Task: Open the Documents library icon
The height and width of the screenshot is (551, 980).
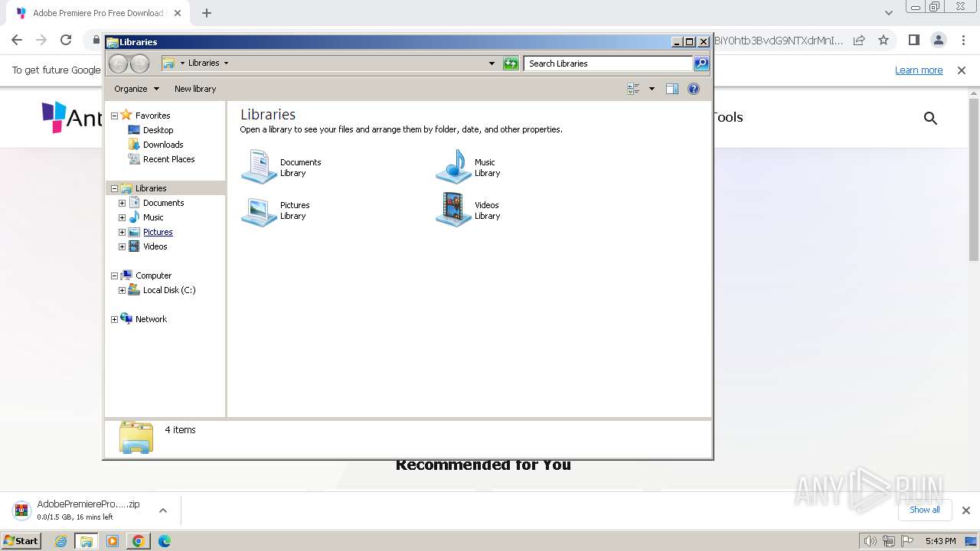Action: [x=259, y=167]
